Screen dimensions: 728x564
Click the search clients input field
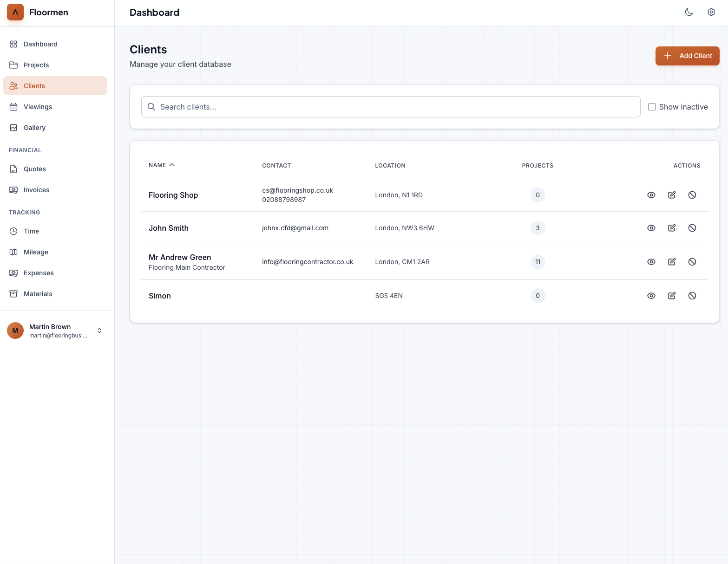point(390,107)
